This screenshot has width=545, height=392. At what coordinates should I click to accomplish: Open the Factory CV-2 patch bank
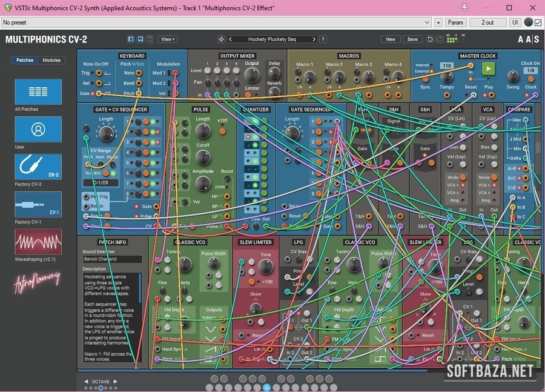coord(38,167)
